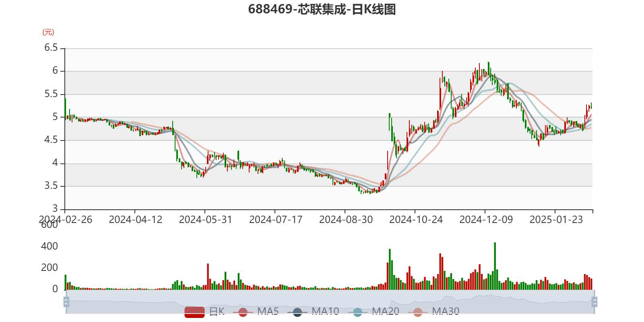
Task: Toggle MA20 line visibility via its label
Action: [385, 312]
